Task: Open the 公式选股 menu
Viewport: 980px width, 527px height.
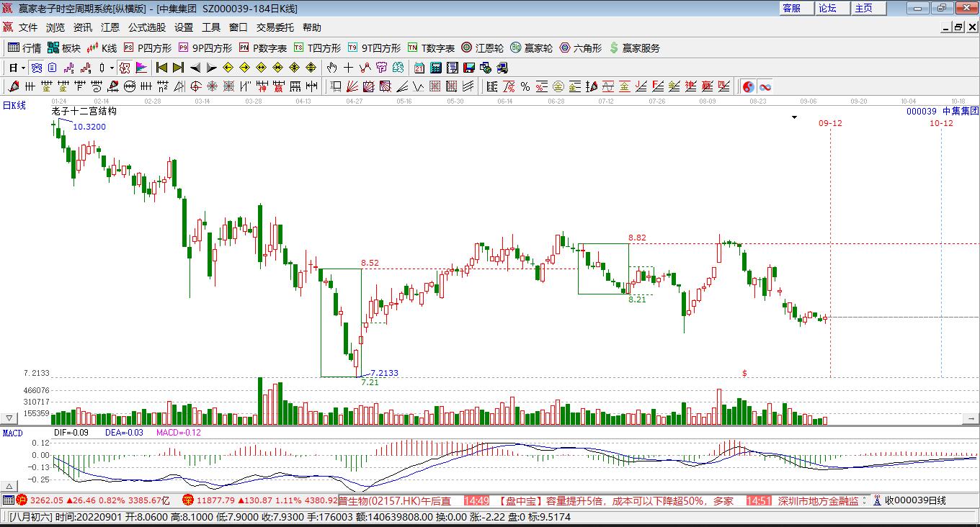Action: pyautogui.click(x=147, y=27)
